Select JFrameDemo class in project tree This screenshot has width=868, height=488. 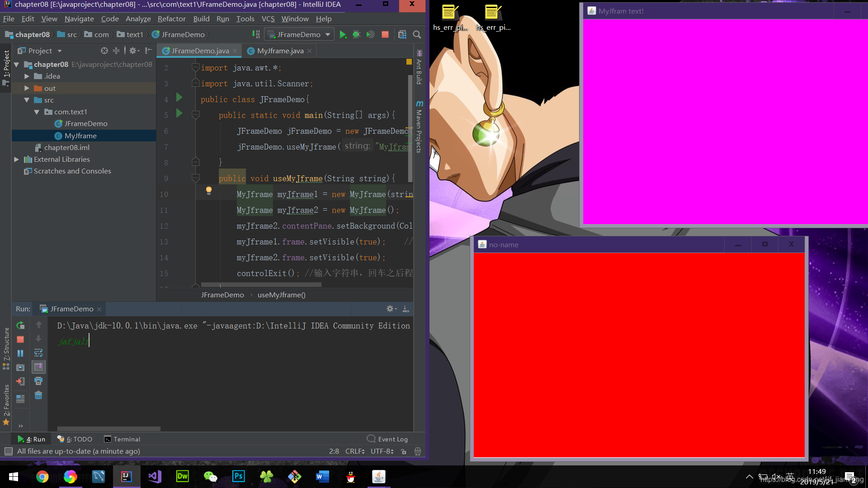click(85, 124)
